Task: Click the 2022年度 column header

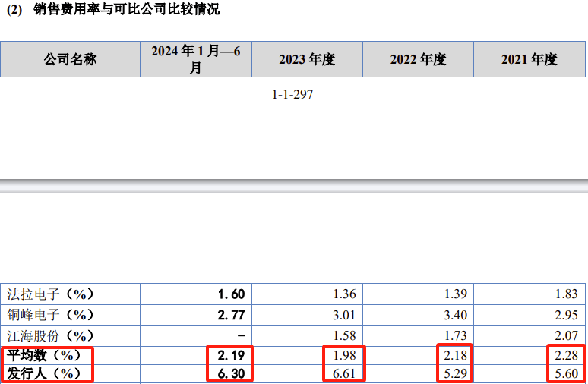Action: 418,59
